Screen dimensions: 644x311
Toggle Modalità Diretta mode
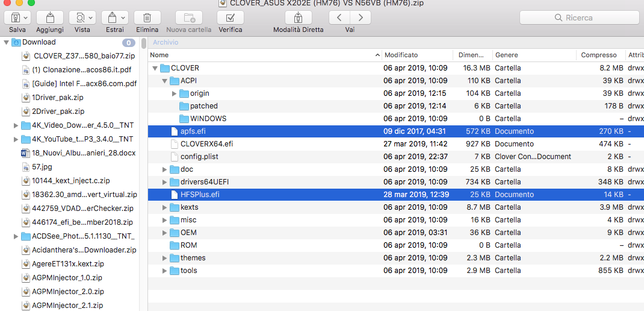point(298,17)
